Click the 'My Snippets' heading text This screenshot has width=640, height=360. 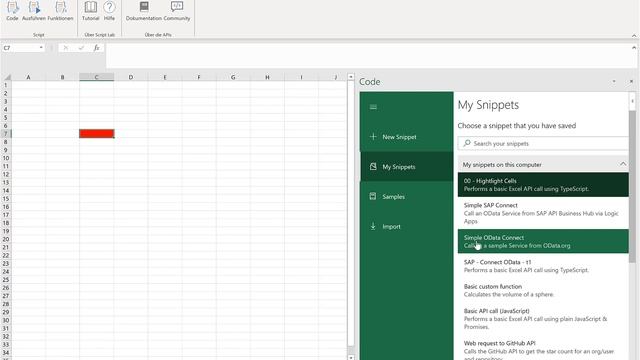pyautogui.click(x=488, y=105)
